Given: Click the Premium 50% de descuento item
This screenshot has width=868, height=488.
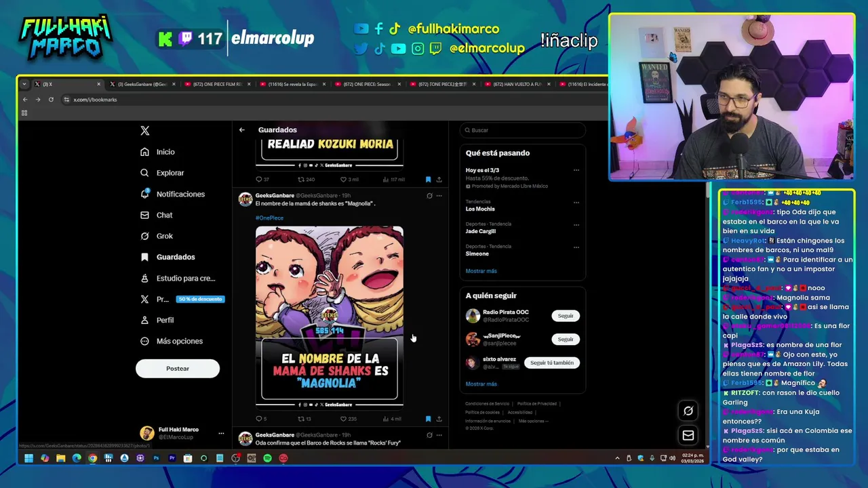Looking at the screenshot, I should [182, 299].
